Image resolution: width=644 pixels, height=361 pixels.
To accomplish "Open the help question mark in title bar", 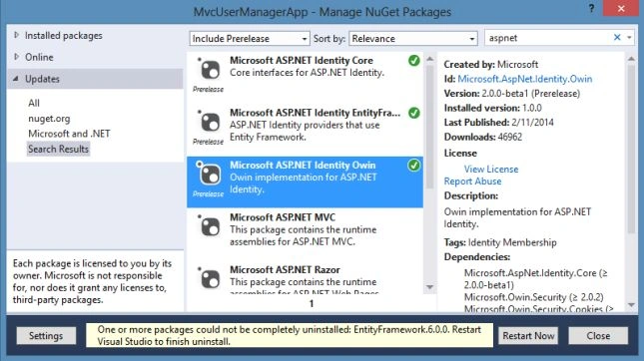I will 591,8.
